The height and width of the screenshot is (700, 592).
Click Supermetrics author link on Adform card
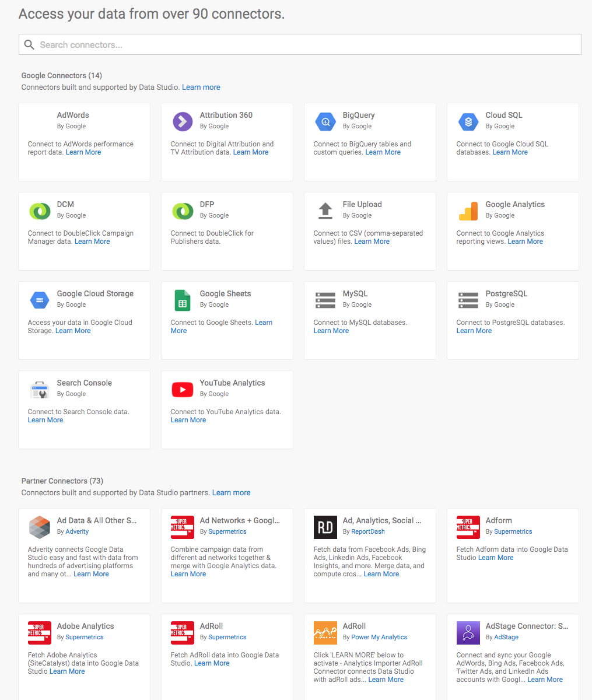coord(513,531)
